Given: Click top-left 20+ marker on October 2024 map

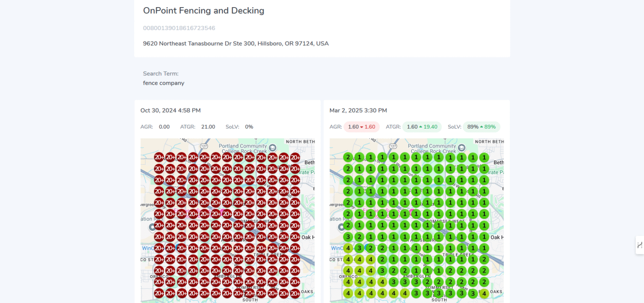Looking at the screenshot, I should pos(159,158).
